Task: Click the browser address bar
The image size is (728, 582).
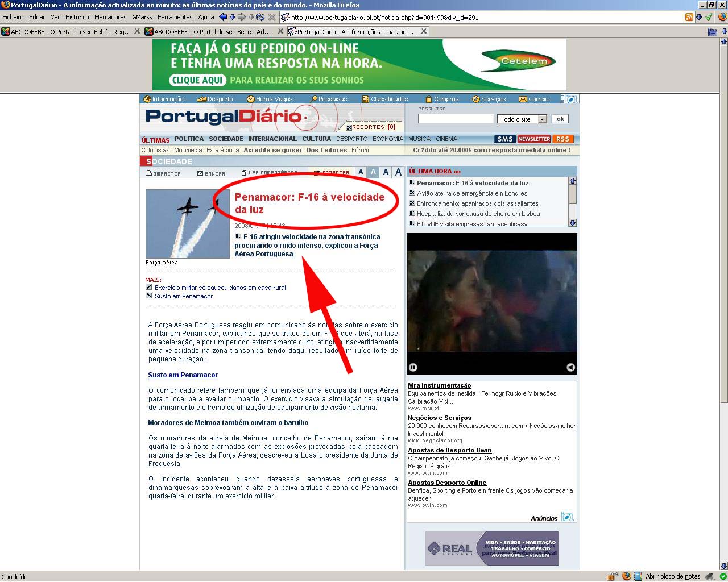Action: point(483,17)
